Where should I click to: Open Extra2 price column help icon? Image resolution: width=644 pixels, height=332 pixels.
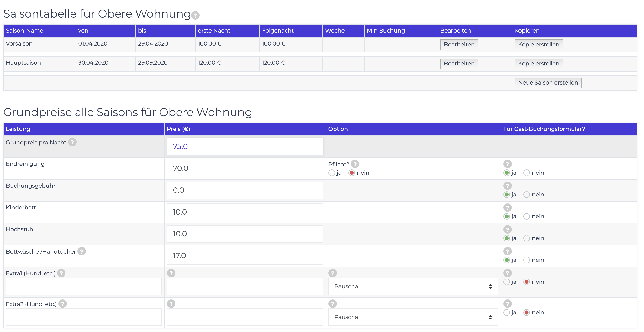[171, 304]
